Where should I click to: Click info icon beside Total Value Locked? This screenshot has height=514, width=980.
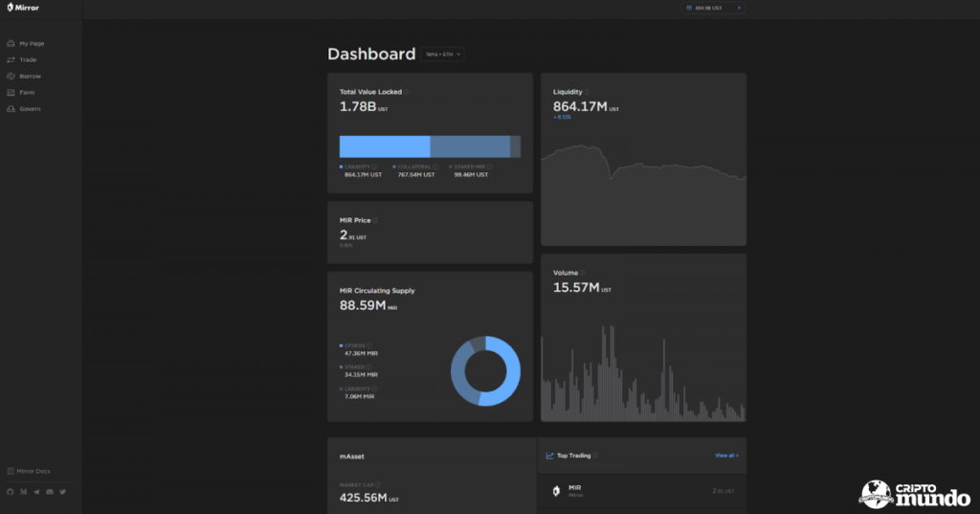click(406, 92)
